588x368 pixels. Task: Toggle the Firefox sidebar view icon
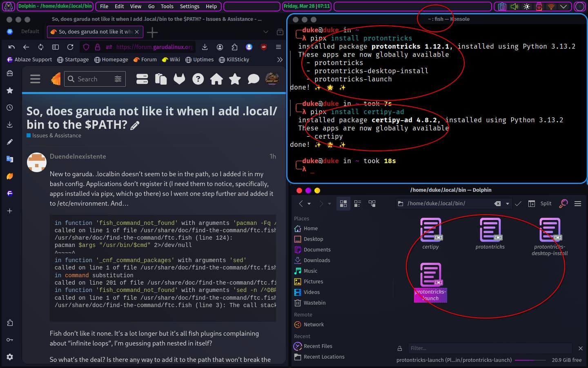pyautogui.click(x=56, y=47)
